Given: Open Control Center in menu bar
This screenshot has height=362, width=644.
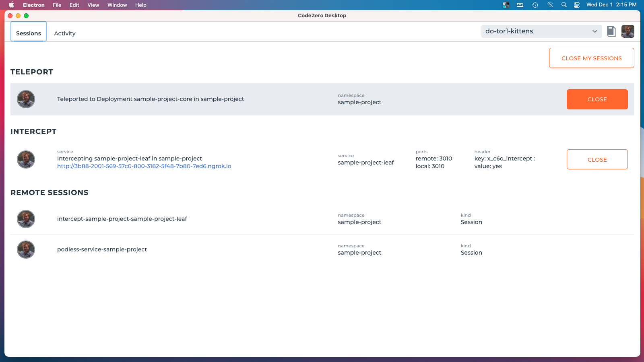Looking at the screenshot, I should click(x=577, y=5).
